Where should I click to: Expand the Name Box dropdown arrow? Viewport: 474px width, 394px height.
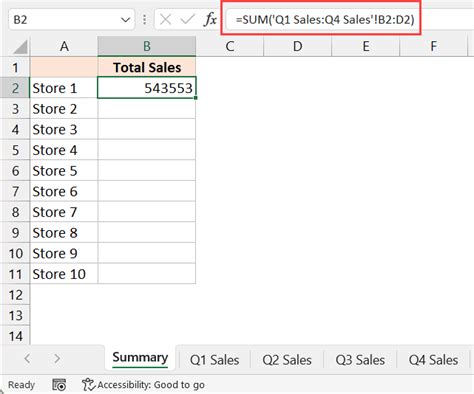(x=125, y=20)
